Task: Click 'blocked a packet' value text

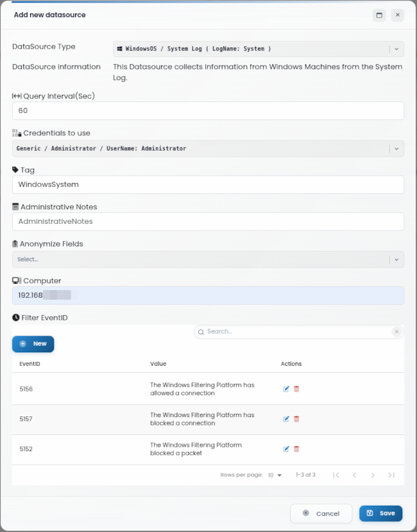Action: 176,453
